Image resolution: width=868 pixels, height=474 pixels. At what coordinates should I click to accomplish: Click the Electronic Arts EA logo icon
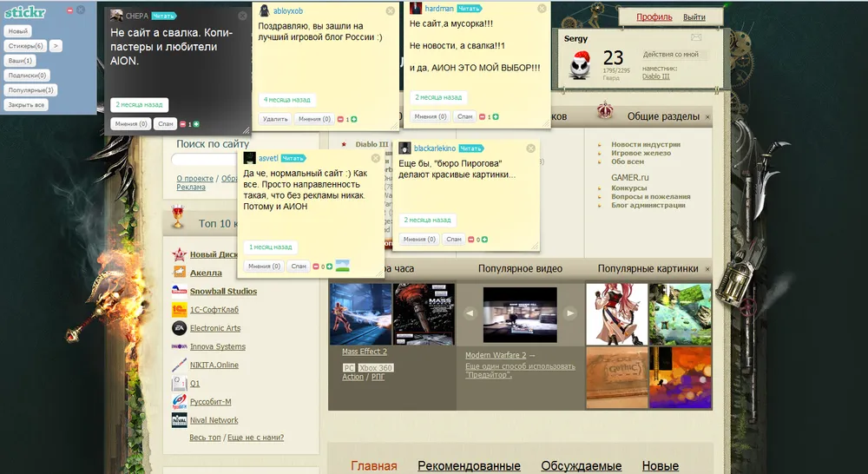coord(179,328)
